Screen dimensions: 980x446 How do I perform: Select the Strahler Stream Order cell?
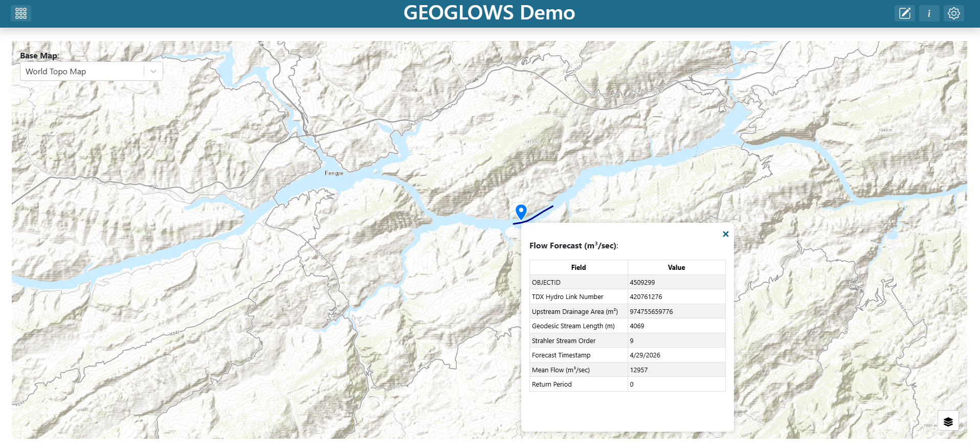pyautogui.click(x=578, y=341)
